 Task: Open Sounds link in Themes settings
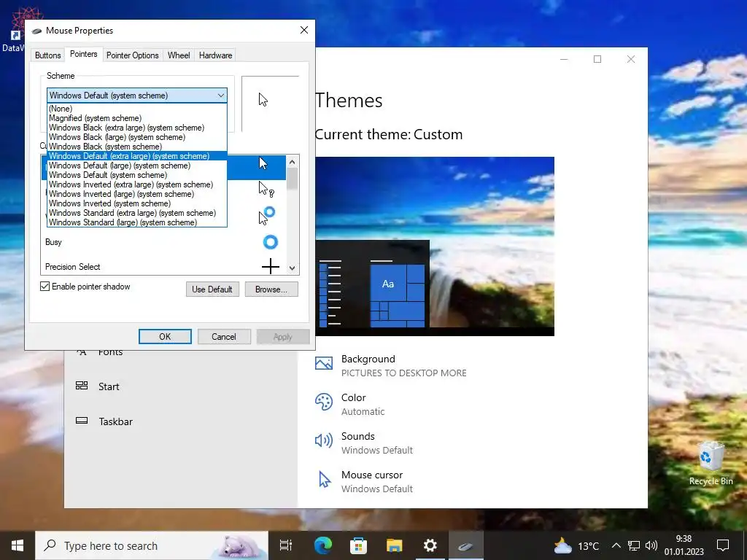tap(357, 436)
